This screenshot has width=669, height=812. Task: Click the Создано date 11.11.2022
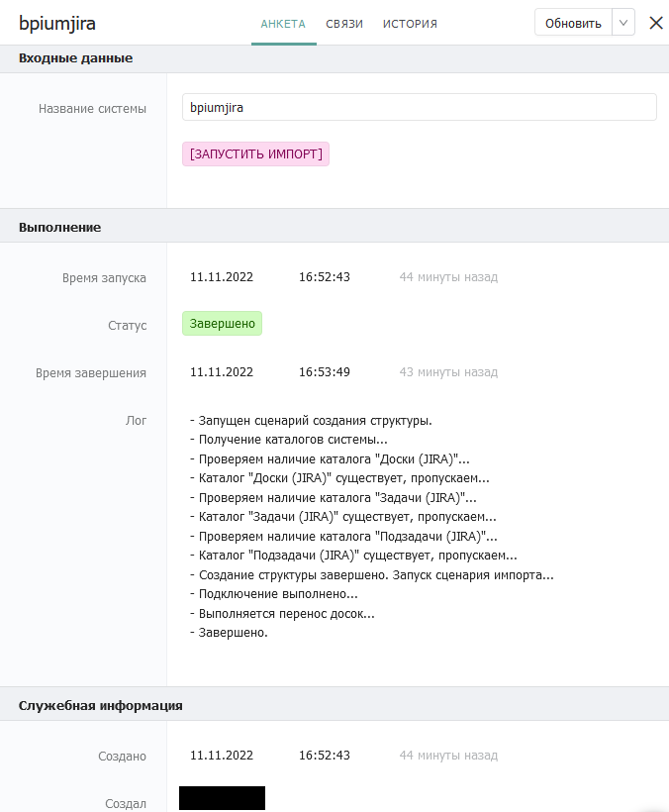tap(222, 756)
